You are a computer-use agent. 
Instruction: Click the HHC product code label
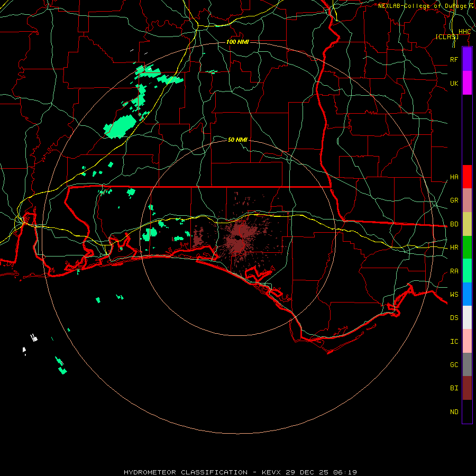click(x=464, y=32)
